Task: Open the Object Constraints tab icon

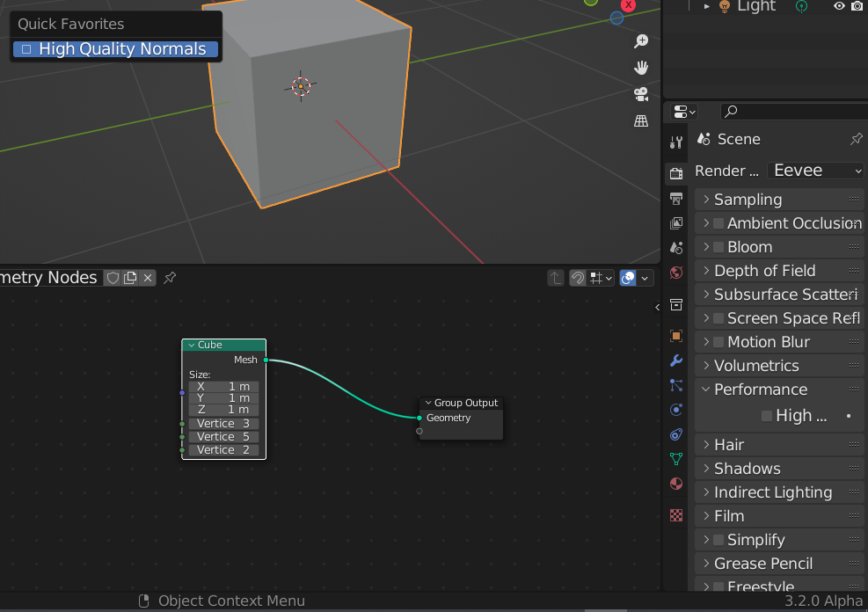Action: 676,434
